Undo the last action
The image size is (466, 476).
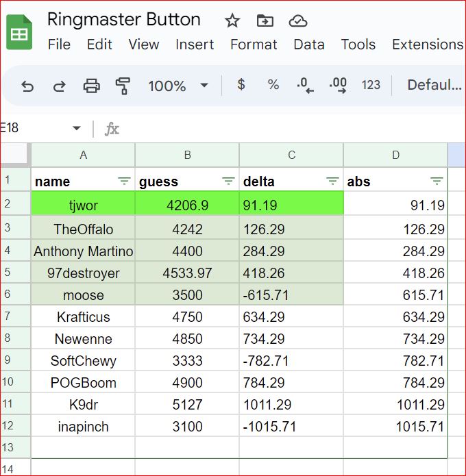pos(27,86)
